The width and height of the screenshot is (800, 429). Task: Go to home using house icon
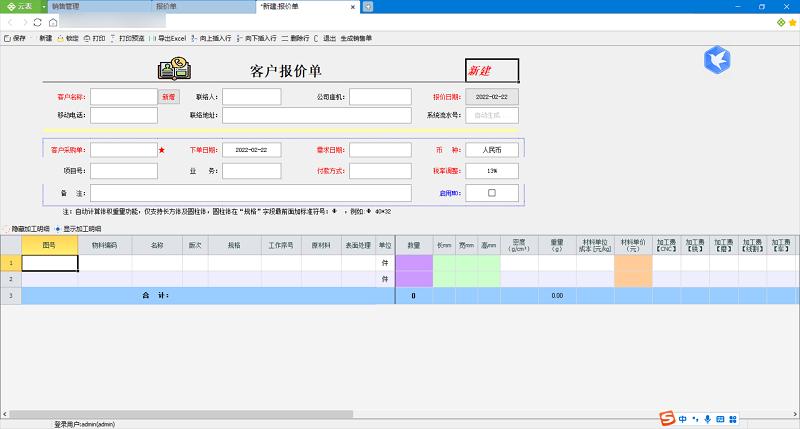pos(53,22)
